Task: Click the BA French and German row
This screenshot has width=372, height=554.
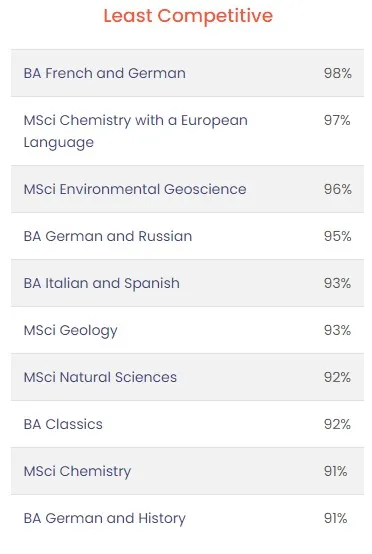Action: [x=187, y=73]
